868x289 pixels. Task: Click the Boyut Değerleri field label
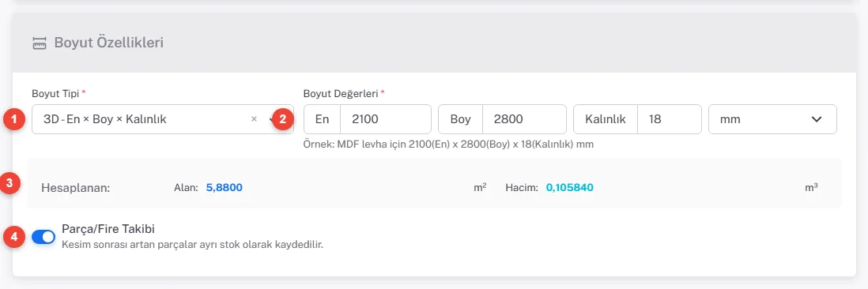[x=344, y=93]
